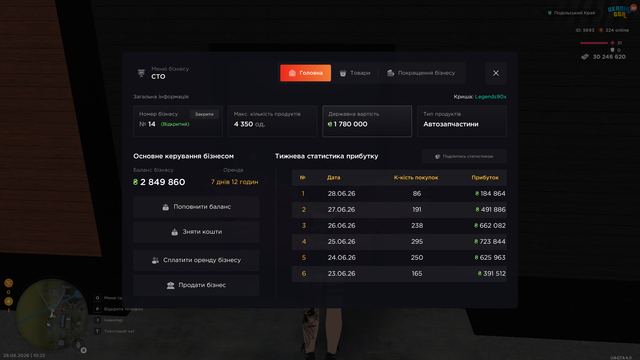Click the cash icon beside 30 246 620

[585, 57]
